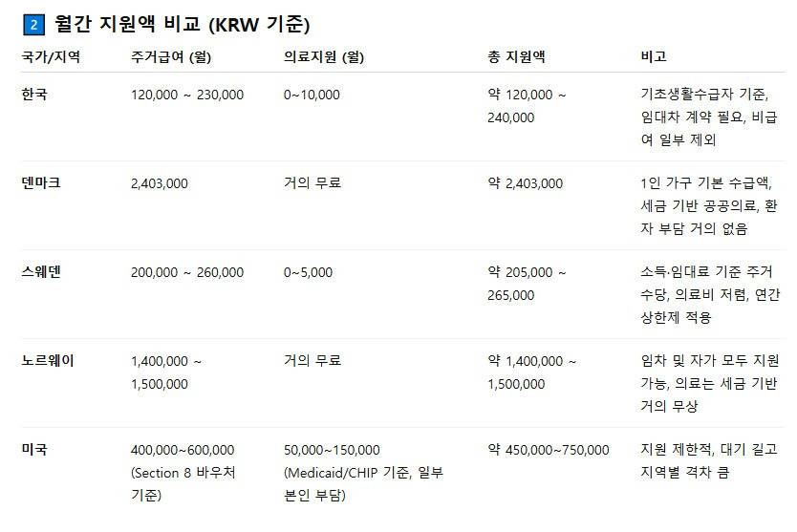Select the 국가/지역 column header
Viewport: 797px width, 532px height.
(51, 56)
